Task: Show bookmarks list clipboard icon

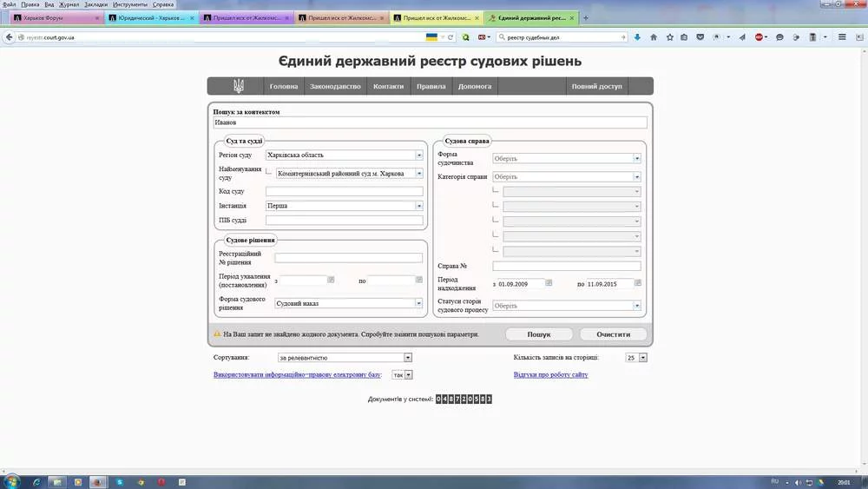Action: (x=684, y=37)
